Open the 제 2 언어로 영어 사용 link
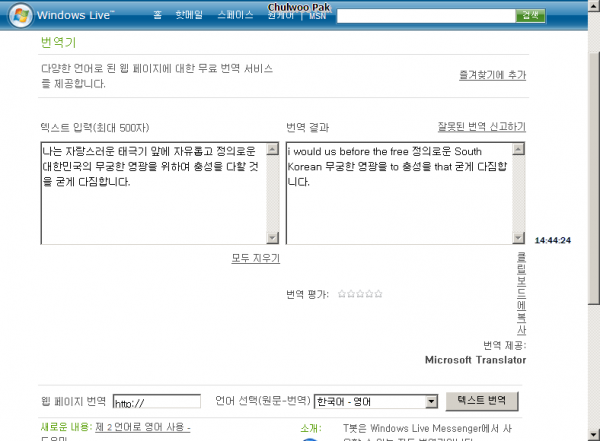 [x=143, y=427]
